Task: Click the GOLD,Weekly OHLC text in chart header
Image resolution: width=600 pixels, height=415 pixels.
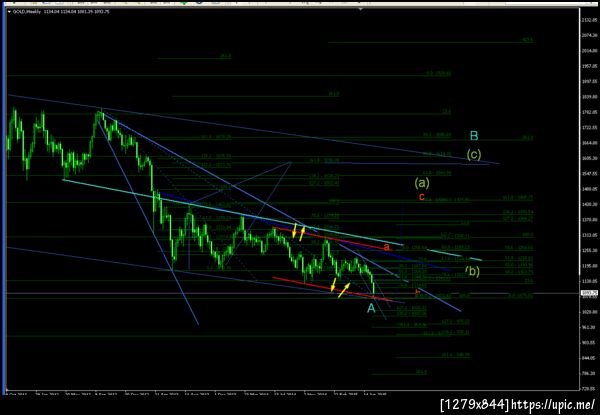Action: click(61, 11)
